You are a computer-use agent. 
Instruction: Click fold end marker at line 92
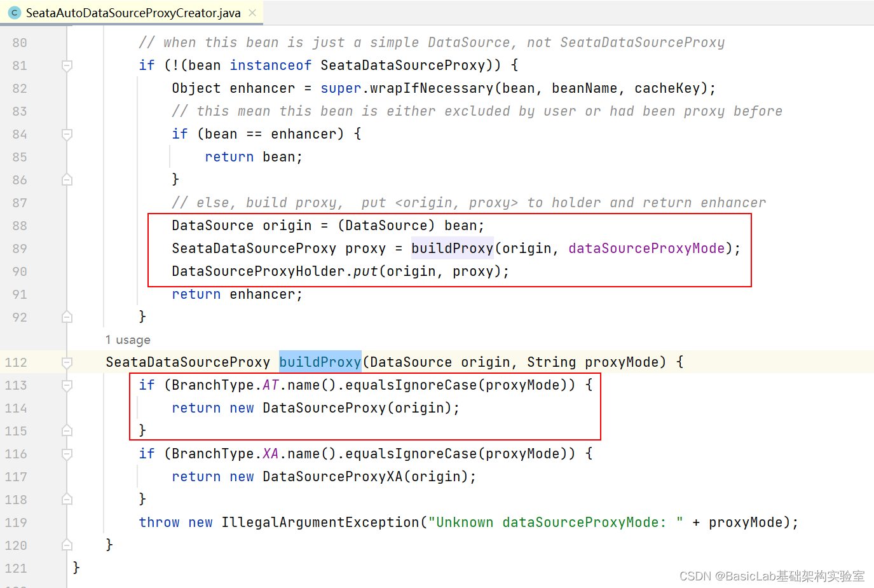click(x=67, y=317)
